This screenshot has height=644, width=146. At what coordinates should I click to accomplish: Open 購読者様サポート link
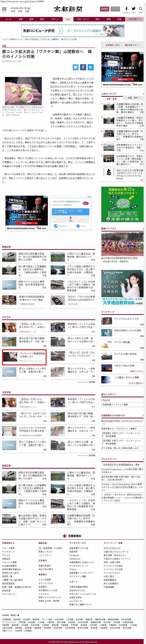coord(133,45)
